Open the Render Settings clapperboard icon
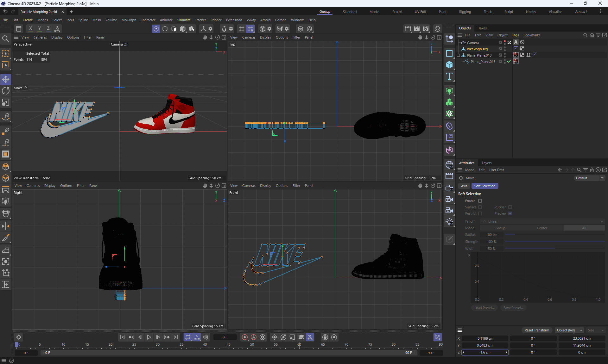The height and width of the screenshot is (364, 608). tap(425, 29)
